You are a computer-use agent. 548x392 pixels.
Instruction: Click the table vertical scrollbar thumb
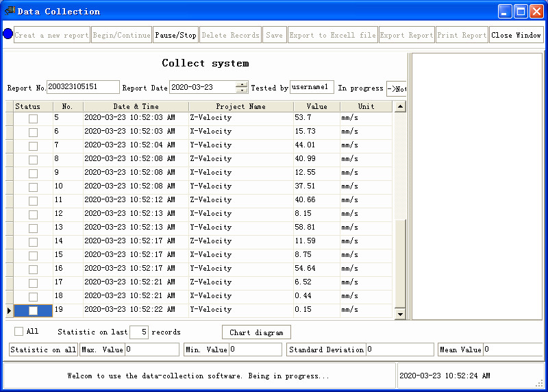point(400,263)
